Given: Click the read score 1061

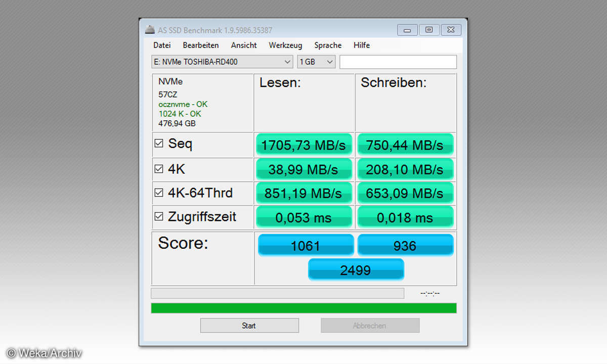Looking at the screenshot, I should coord(306,245).
